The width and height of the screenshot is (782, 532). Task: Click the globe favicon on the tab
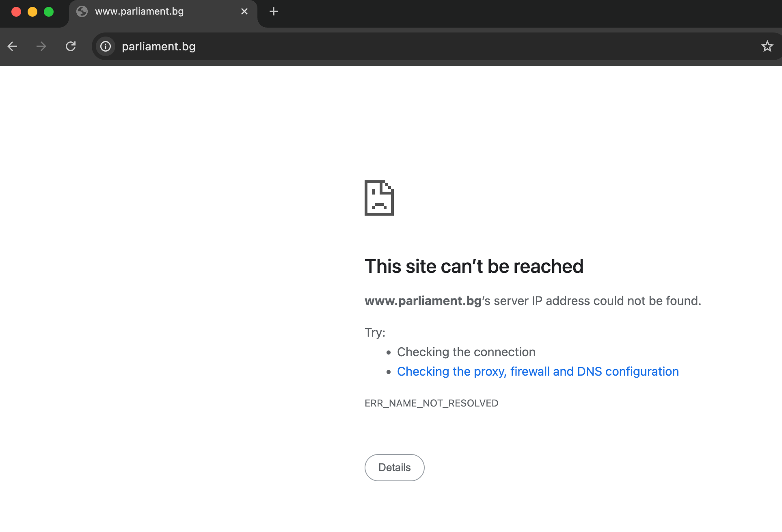pyautogui.click(x=82, y=11)
